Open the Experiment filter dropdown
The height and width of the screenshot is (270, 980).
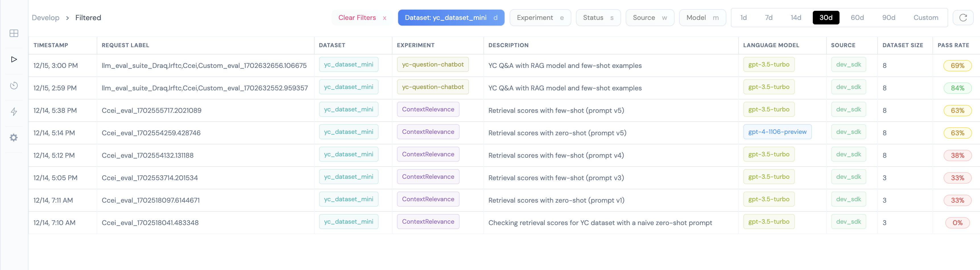click(540, 18)
